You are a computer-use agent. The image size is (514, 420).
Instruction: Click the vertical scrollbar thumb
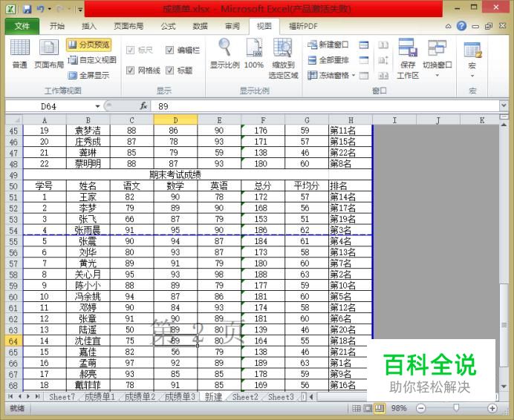504,326
